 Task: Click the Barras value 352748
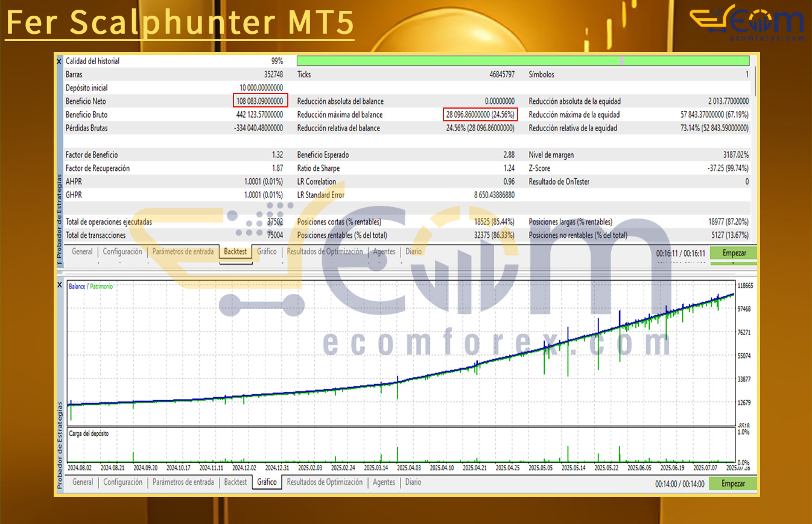(273, 75)
